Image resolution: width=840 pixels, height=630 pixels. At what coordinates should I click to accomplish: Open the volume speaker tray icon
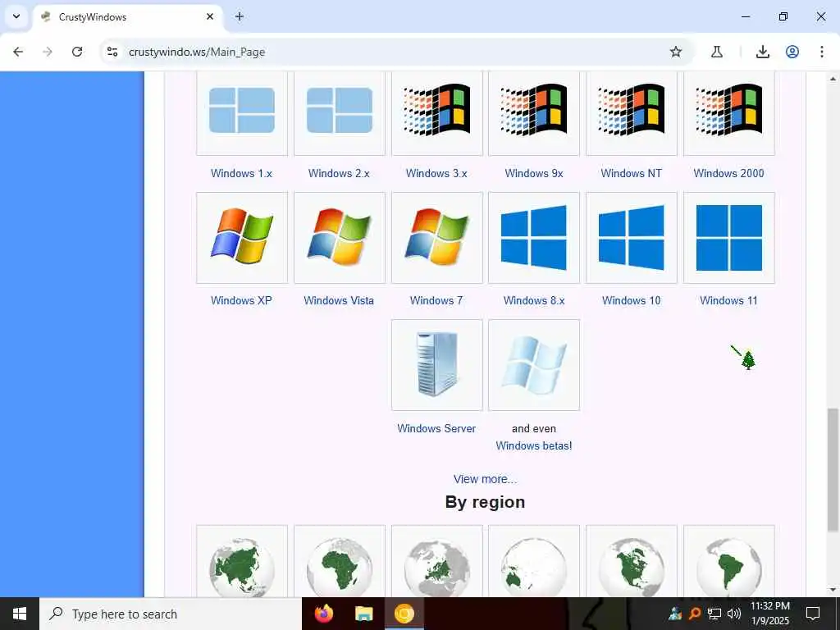(x=734, y=614)
